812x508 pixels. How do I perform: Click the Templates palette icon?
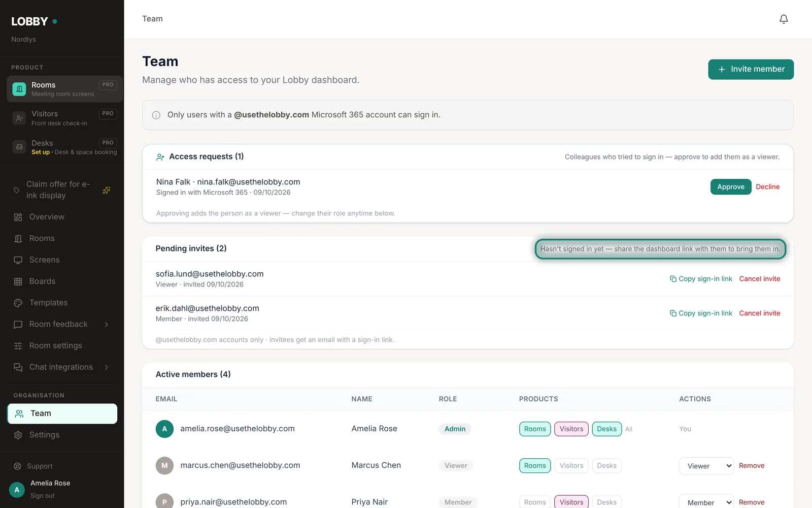coord(18,303)
